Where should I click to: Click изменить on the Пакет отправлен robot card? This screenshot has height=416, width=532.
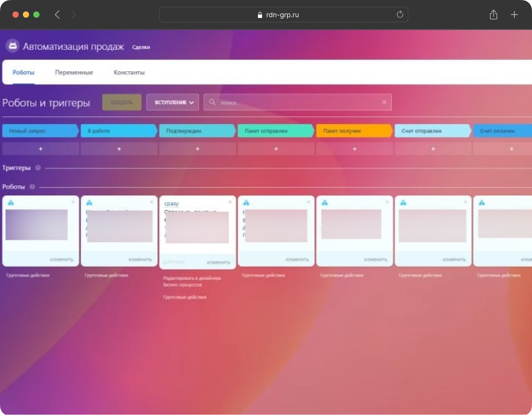click(x=297, y=259)
